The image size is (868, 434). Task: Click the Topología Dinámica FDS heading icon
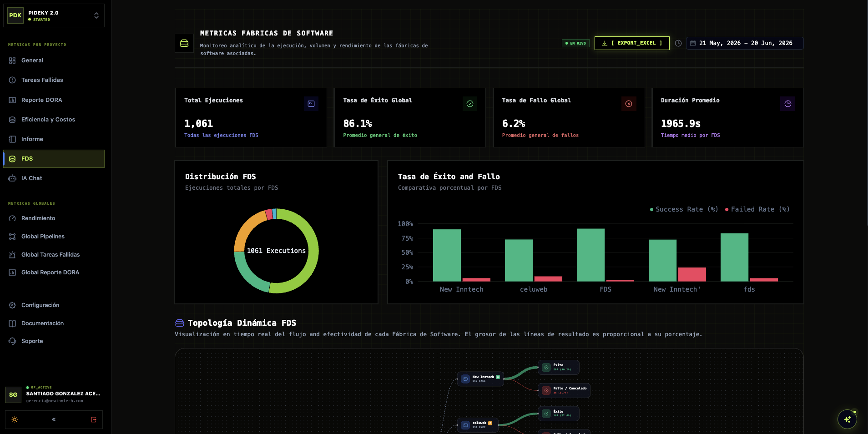[x=180, y=323]
